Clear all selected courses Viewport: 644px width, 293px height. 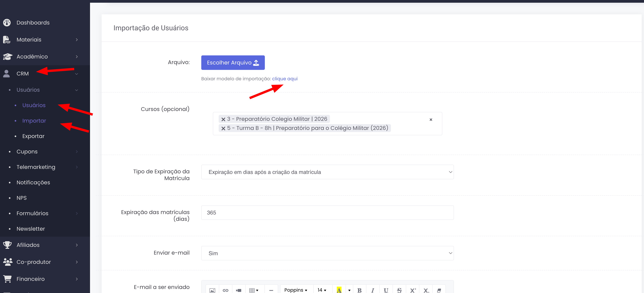pyautogui.click(x=431, y=120)
